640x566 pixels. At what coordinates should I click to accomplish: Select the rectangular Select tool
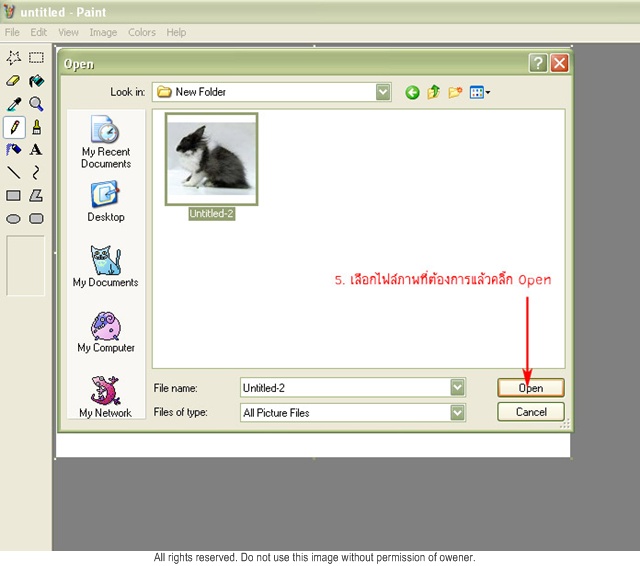pyautogui.click(x=36, y=58)
